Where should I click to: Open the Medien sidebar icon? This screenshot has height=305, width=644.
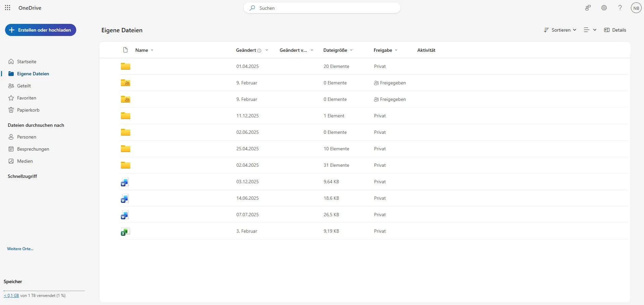point(11,161)
